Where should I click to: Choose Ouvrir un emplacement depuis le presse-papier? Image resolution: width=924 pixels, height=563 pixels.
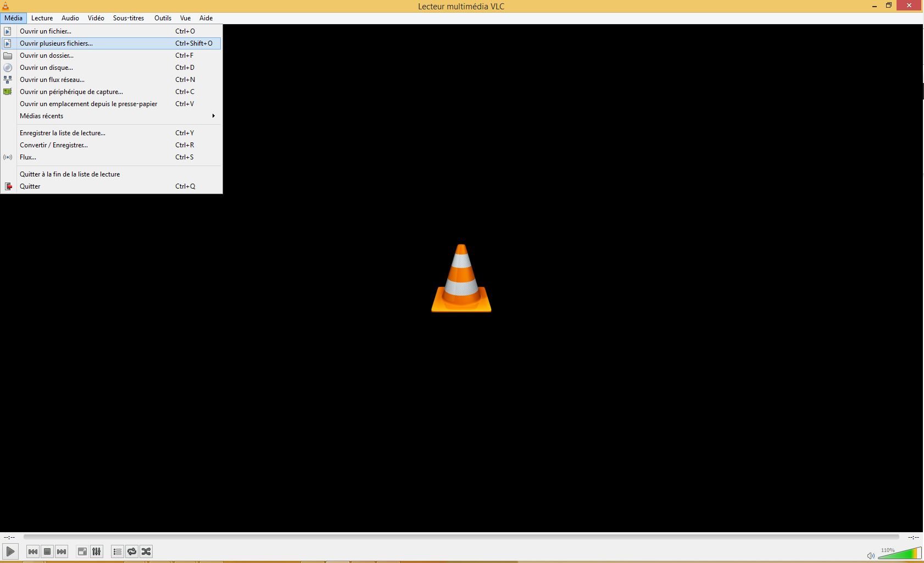(x=112, y=104)
